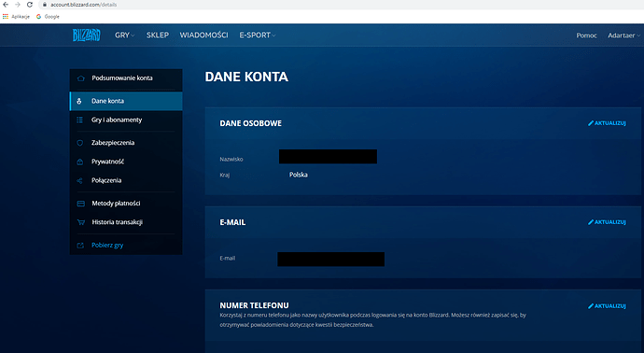Viewport: 644px width, 353px height.
Task: Expand the GRY dropdown menu
Action: [x=124, y=35]
